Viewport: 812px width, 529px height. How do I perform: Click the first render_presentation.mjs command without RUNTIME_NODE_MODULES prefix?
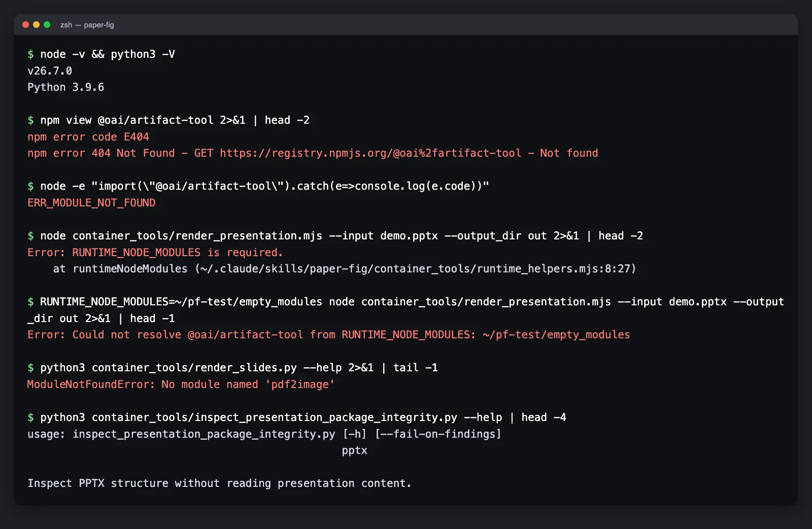pyautogui.click(x=342, y=236)
